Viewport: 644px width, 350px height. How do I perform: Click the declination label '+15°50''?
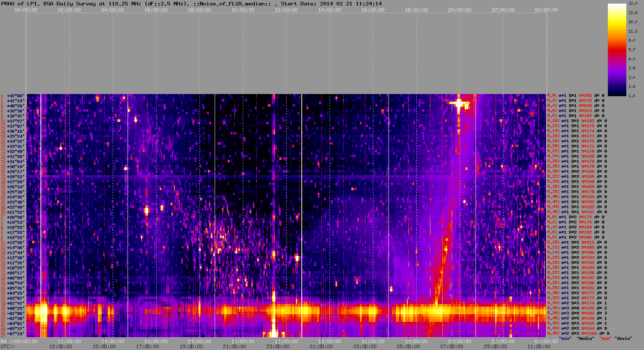coord(16,243)
